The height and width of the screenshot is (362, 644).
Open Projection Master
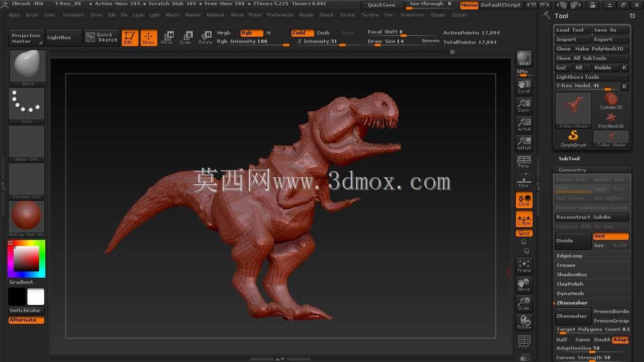(x=26, y=38)
